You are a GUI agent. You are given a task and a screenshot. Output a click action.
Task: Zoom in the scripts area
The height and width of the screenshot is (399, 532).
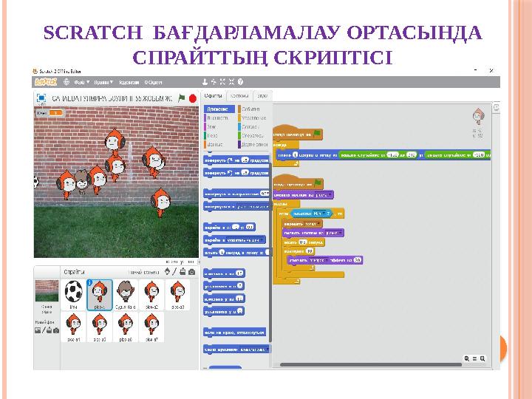tap(482, 358)
